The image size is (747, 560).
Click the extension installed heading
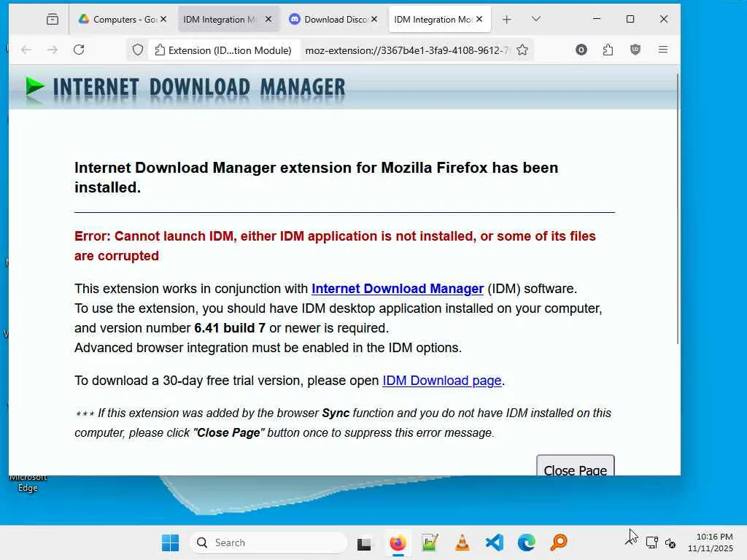pos(317,177)
